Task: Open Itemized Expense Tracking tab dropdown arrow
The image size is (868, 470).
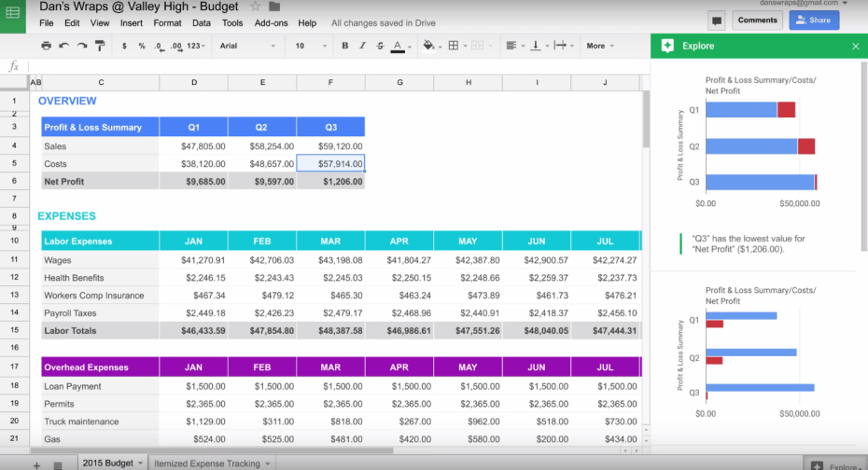Action: tap(267, 463)
